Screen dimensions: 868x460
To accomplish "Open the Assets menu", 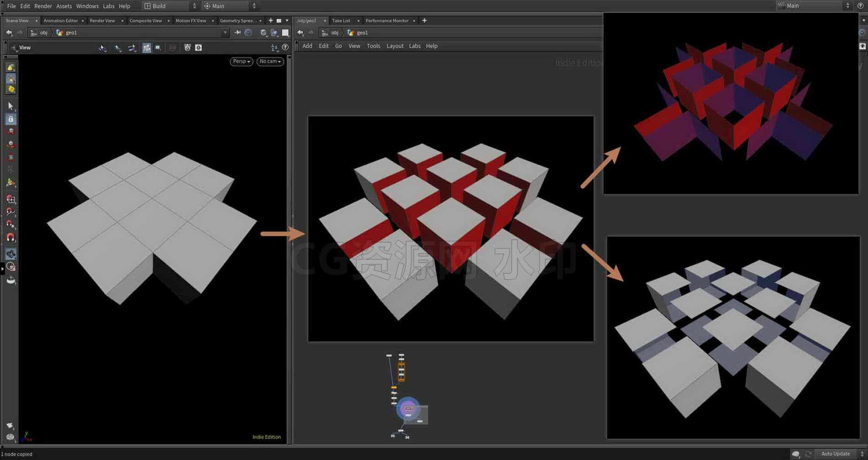I will click(x=64, y=6).
